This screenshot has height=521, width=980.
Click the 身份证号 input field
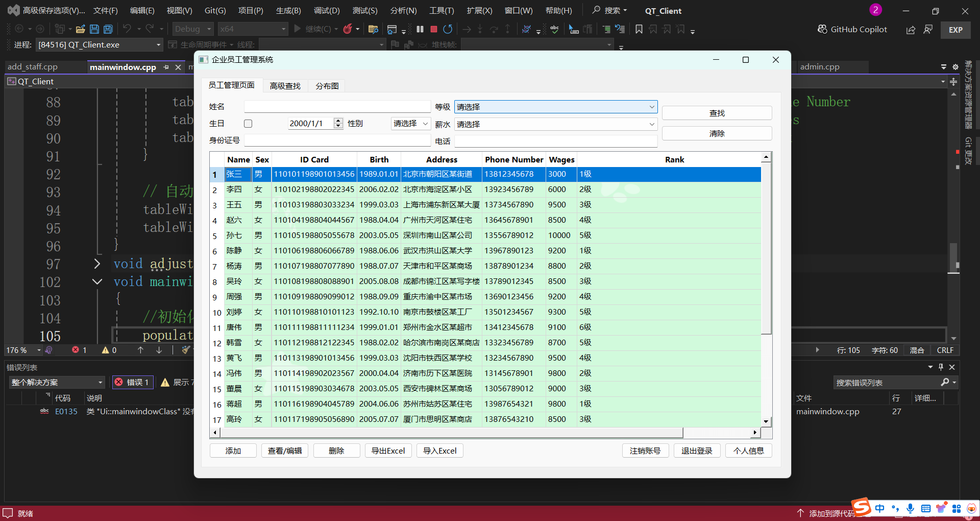tap(337, 140)
